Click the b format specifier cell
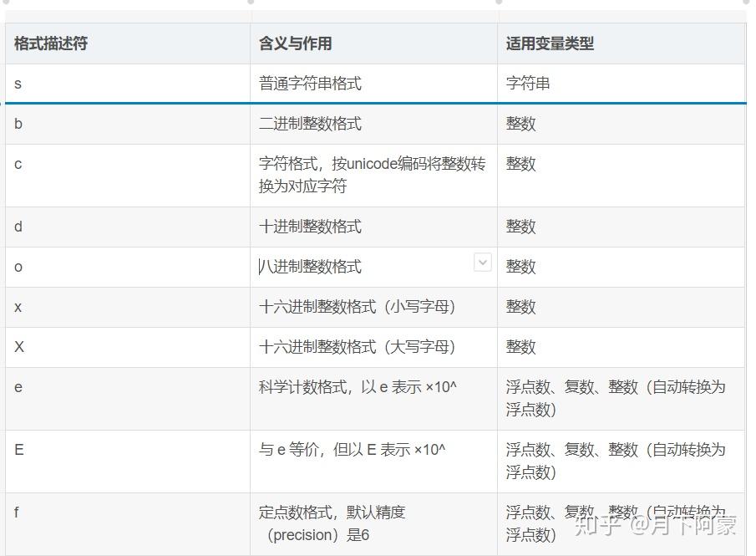 click(15, 124)
